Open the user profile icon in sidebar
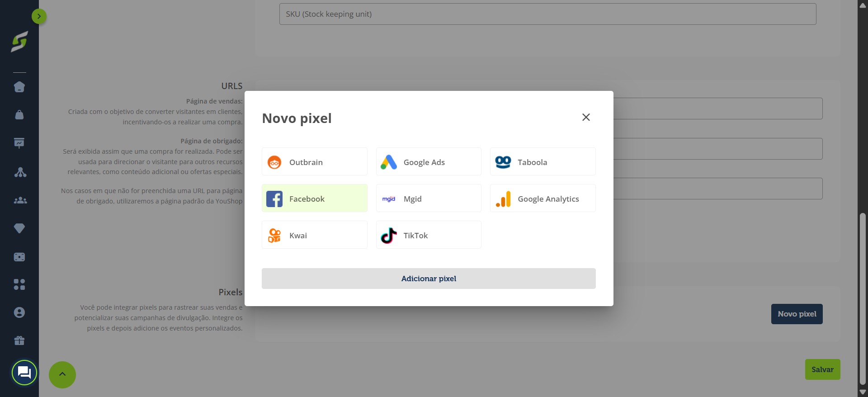The image size is (868, 397). tap(19, 312)
